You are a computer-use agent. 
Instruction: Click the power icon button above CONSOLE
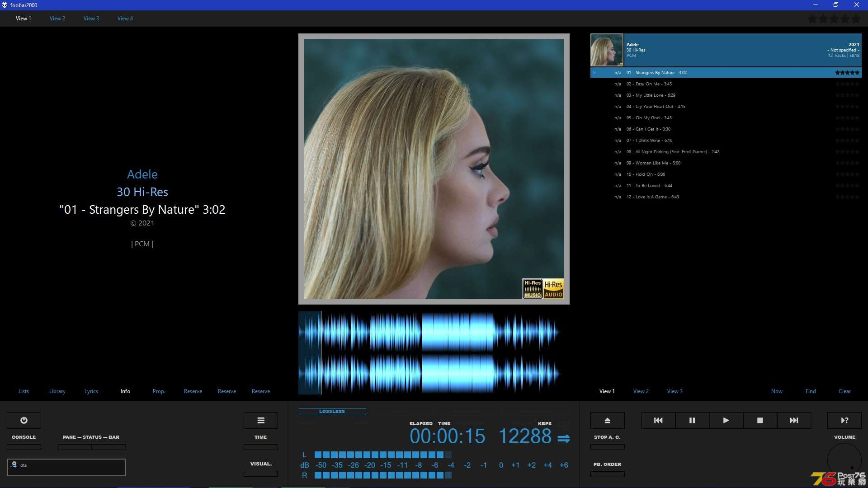coord(24,420)
